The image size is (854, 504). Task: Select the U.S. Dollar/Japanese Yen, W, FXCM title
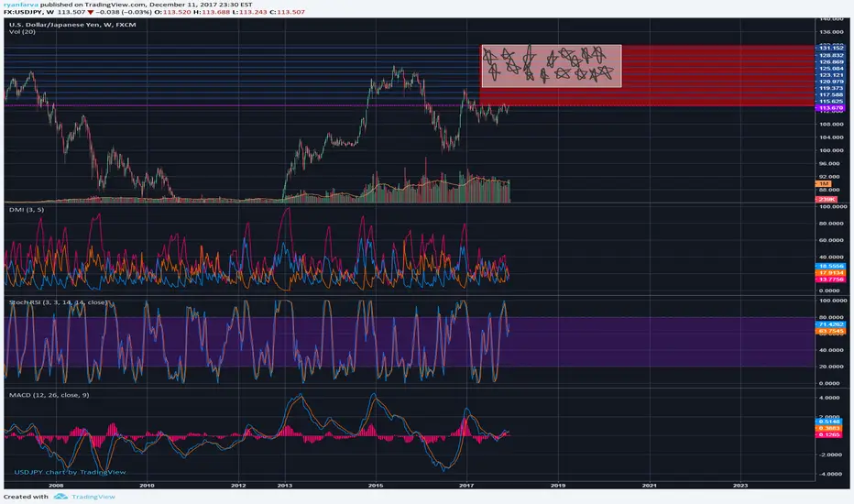pos(72,25)
